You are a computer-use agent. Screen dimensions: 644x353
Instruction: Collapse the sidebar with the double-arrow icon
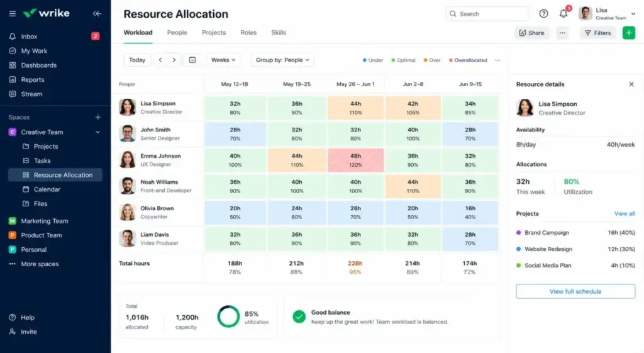coord(97,14)
